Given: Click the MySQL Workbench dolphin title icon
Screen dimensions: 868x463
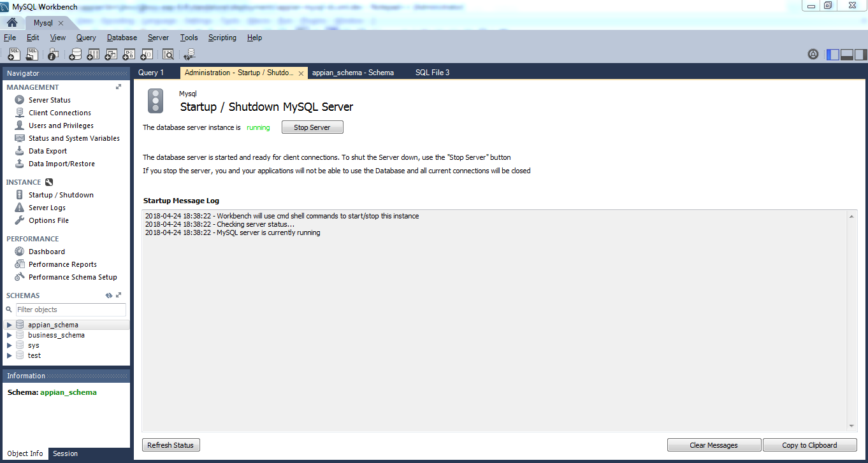Looking at the screenshot, I should (x=5, y=6).
